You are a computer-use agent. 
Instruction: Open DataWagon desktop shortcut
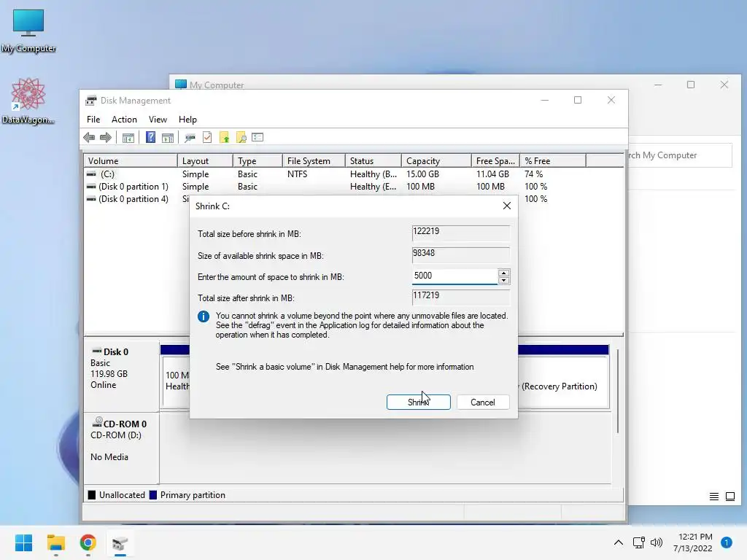28,101
